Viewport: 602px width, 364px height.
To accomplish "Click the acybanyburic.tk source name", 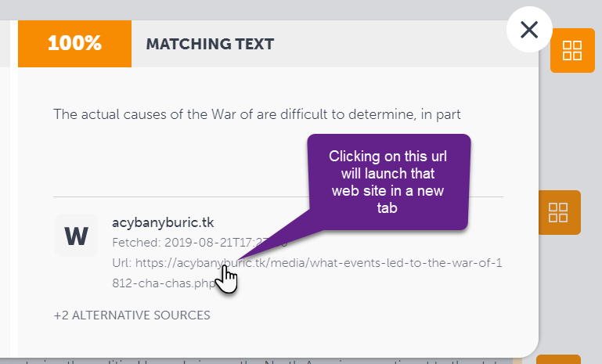I will click(x=163, y=222).
